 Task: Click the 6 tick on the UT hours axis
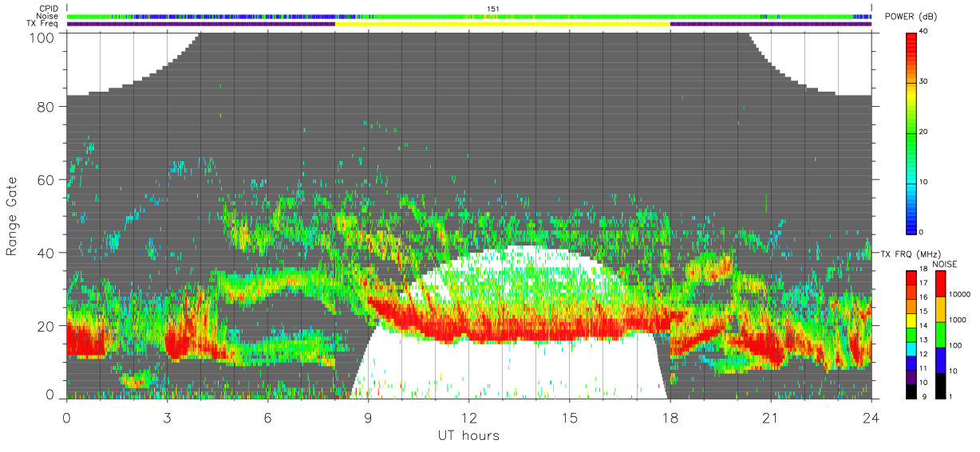point(268,417)
